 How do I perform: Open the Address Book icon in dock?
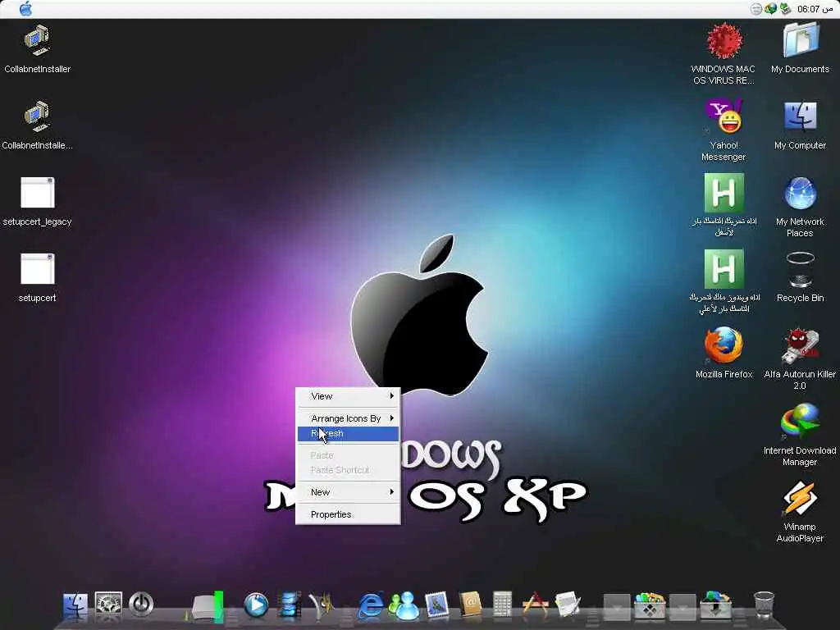point(470,605)
